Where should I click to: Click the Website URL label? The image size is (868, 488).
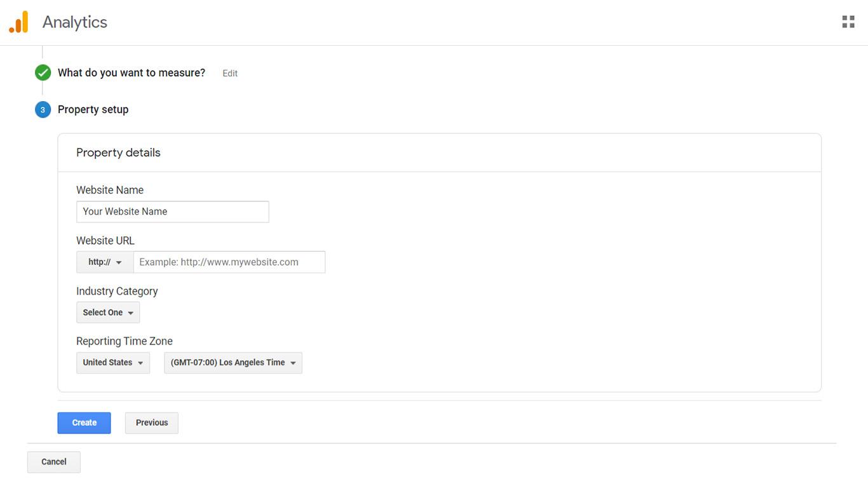[x=105, y=241]
